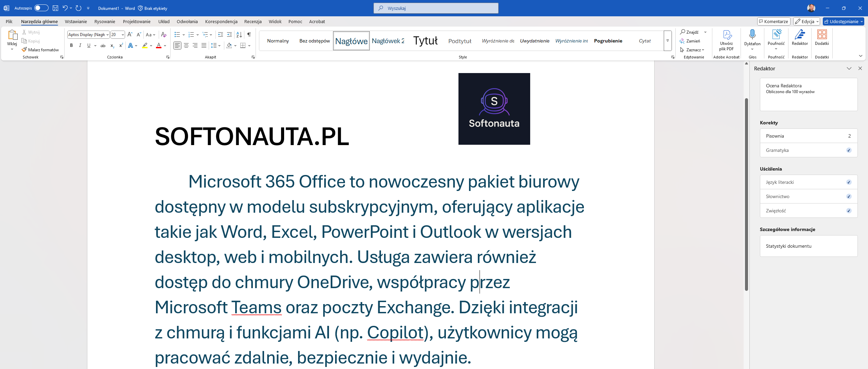Screen dimensions: 868x369
Task: Click the Dyktafon microphone icon
Action: coord(752,35)
